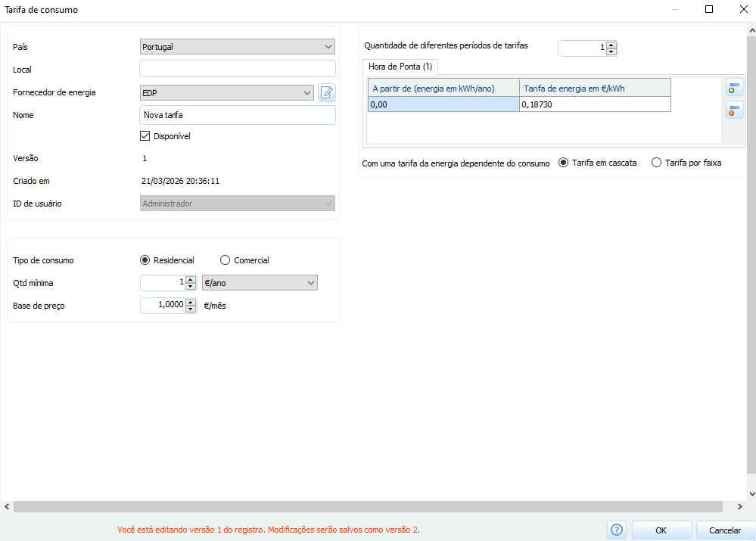Select Tarifa por faixa option

point(656,163)
